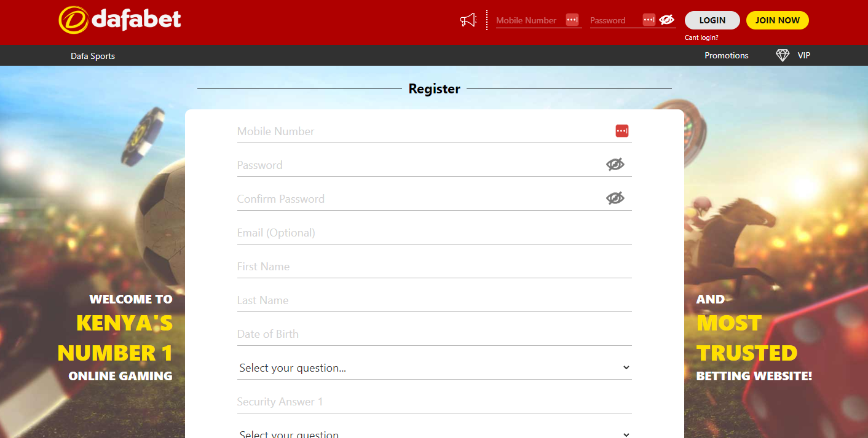Click the Last Name field
The image size is (868, 438).
pos(435,300)
